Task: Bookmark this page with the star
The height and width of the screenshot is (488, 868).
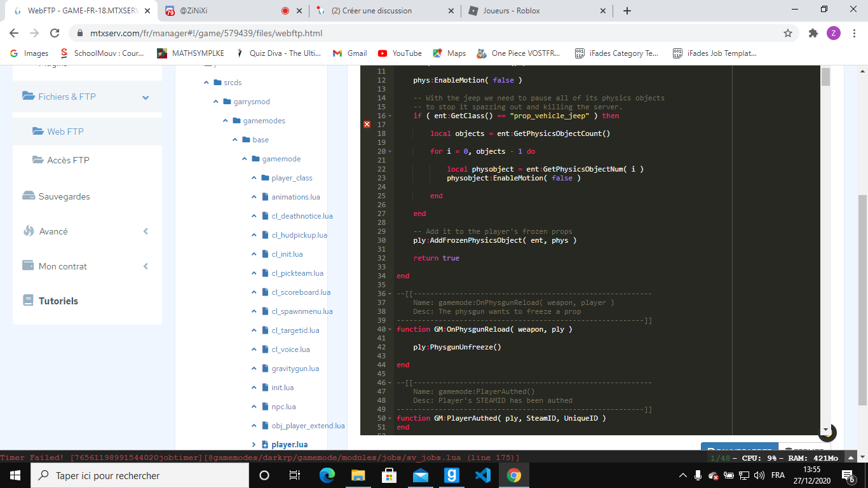Action: point(788,33)
